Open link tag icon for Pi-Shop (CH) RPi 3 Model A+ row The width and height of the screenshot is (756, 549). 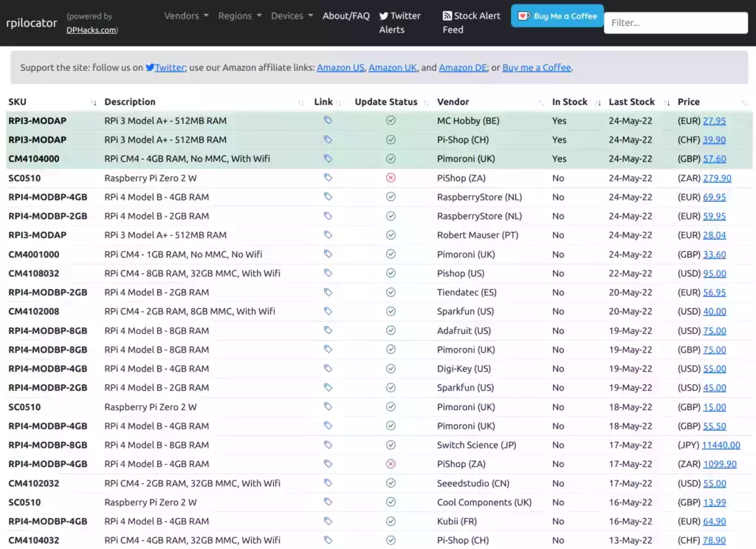pos(328,140)
